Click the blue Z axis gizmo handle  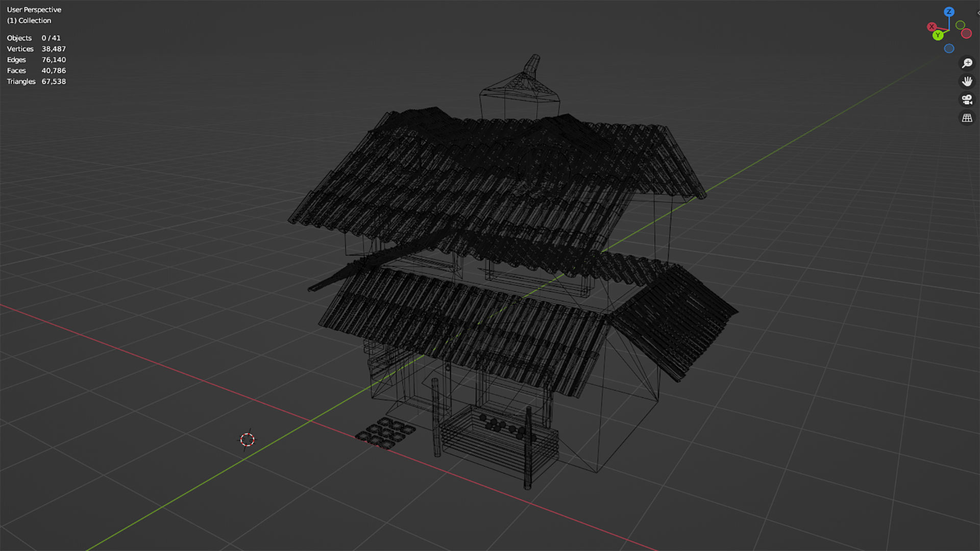(x=949, y=12)
